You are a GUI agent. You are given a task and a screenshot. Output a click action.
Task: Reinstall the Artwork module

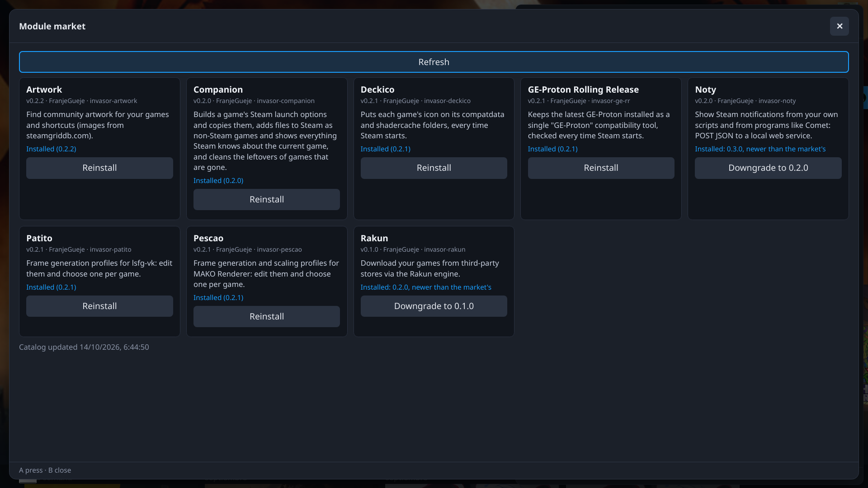[x=99, y=168]
